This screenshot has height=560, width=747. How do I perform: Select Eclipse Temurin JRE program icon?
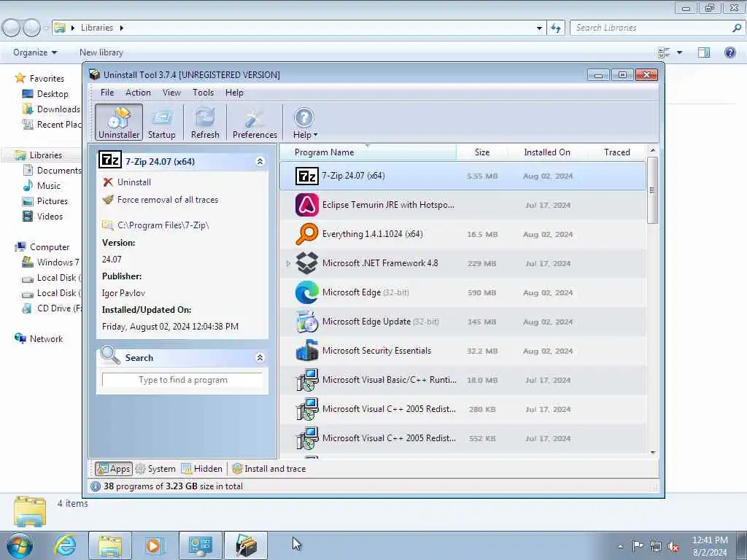[307, 205]
